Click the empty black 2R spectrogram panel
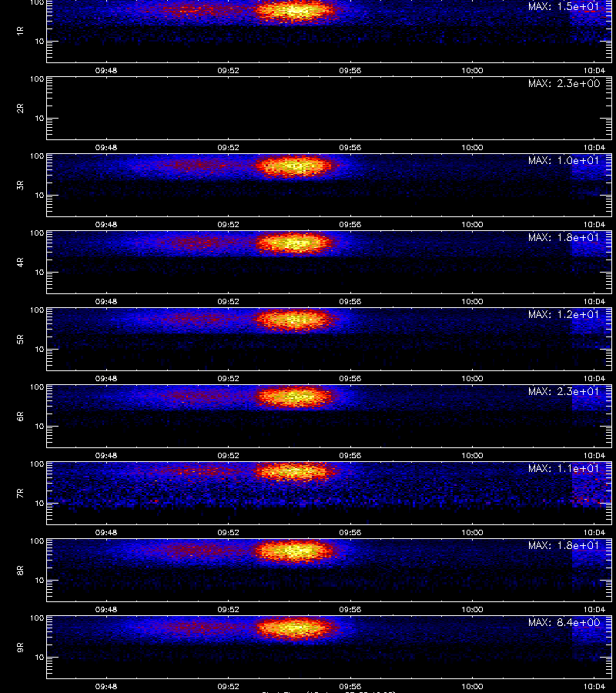616x693 pixels. pos(330,109)
